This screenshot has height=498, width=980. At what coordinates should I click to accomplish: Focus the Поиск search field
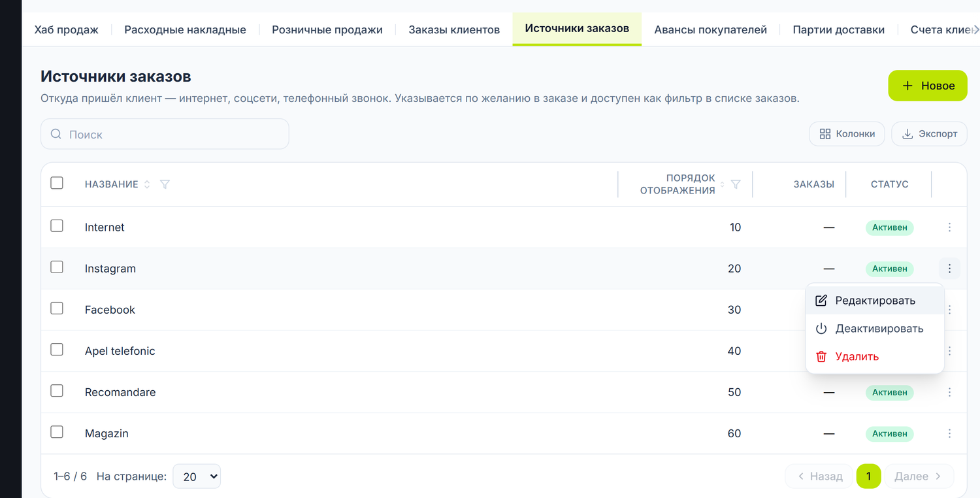165,134
